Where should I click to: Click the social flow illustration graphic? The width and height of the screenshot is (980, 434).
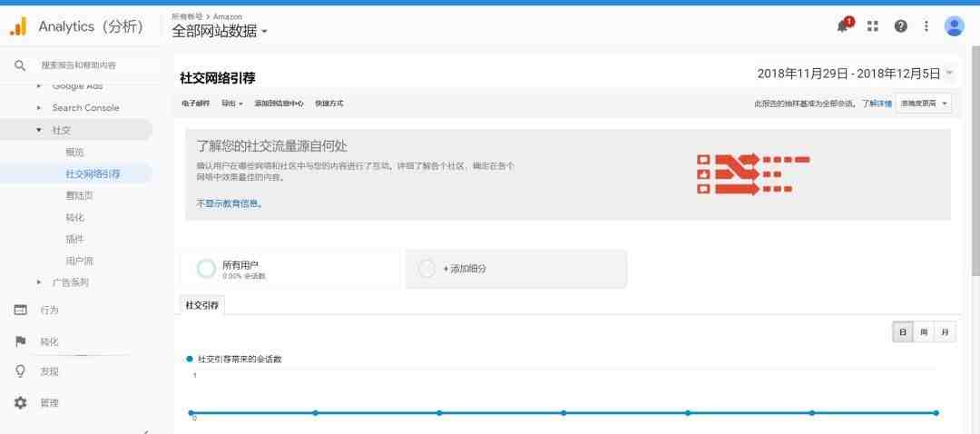pyautogui.click(x=753, y=173)
